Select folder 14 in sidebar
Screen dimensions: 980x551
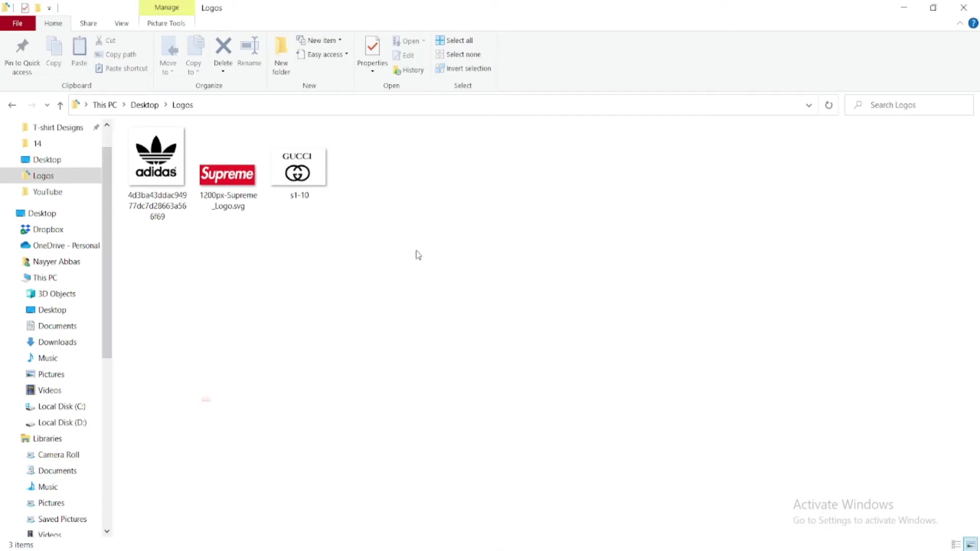coord(37,143)
